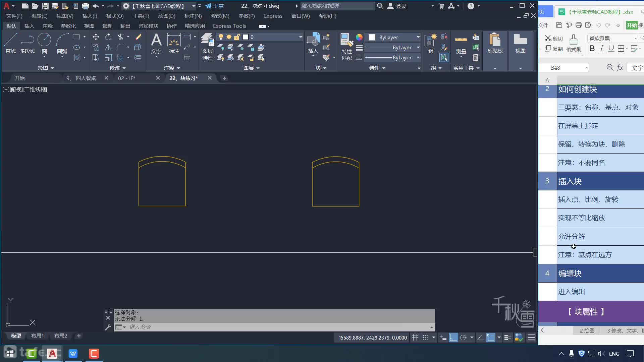
Task: Expand the 绘图 (Draw) panel
Action: click(x=46, y=68)
